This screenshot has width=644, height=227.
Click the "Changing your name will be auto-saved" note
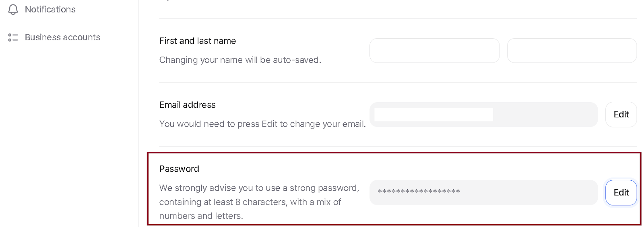[x=240, y=60]
